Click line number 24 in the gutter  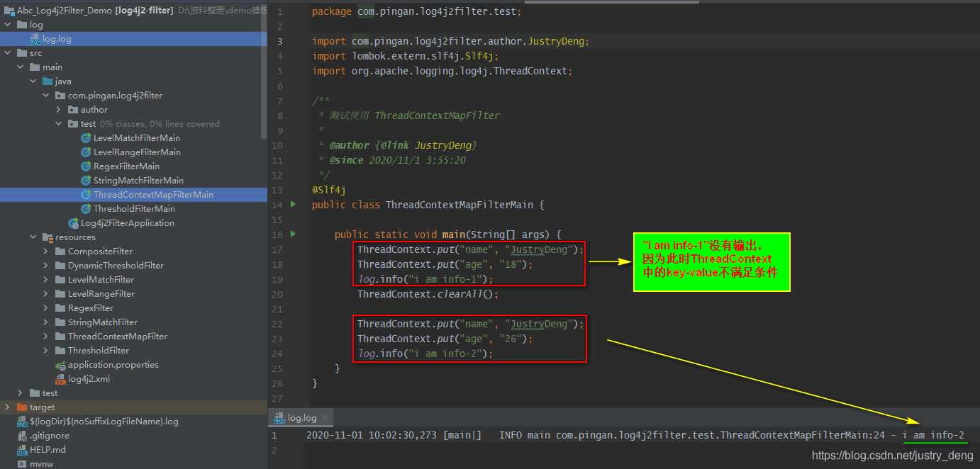pos(277,354)
